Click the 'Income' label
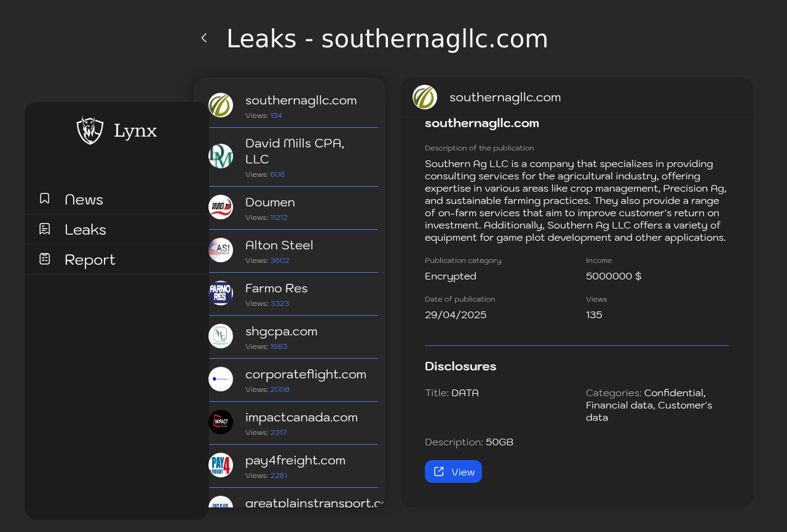787x532 pixels. pos(599,260)
